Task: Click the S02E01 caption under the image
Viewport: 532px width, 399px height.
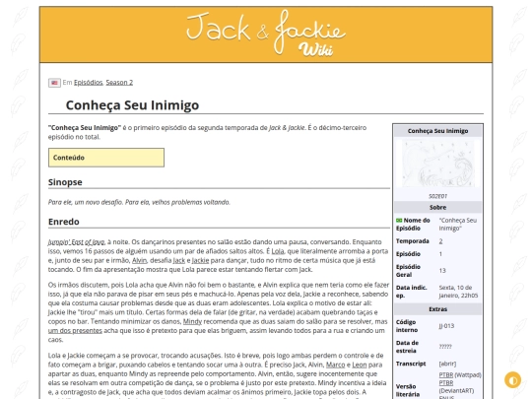Action: 437,196
